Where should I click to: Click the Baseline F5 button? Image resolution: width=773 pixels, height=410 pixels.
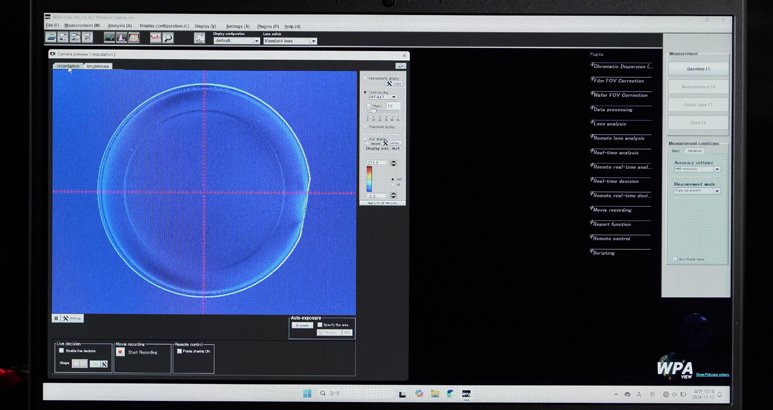point(698,69)
